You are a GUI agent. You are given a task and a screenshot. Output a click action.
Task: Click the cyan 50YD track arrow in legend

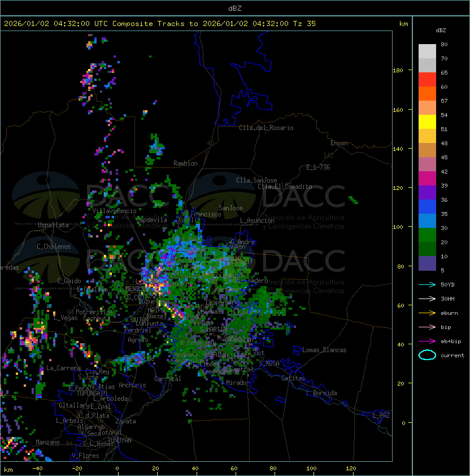tap(427, 284)
